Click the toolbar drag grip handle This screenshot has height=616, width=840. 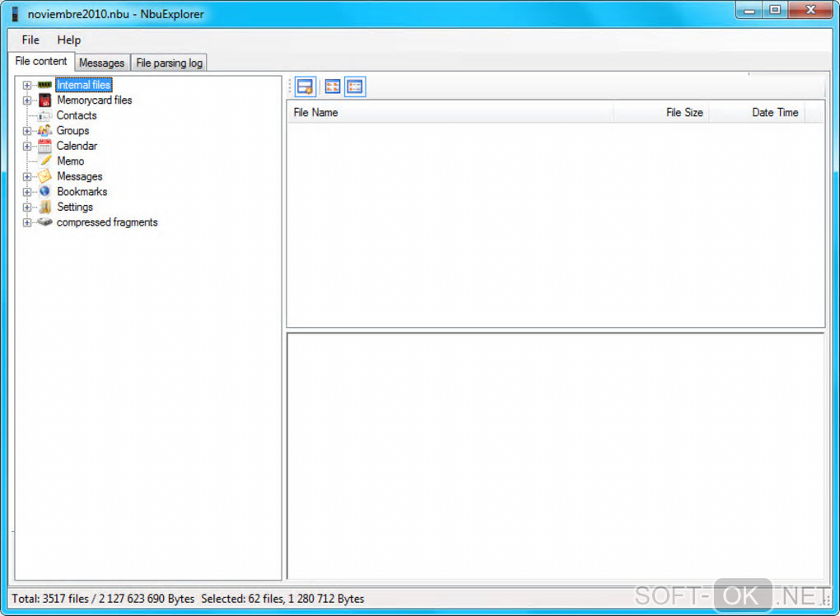(290, 86)
